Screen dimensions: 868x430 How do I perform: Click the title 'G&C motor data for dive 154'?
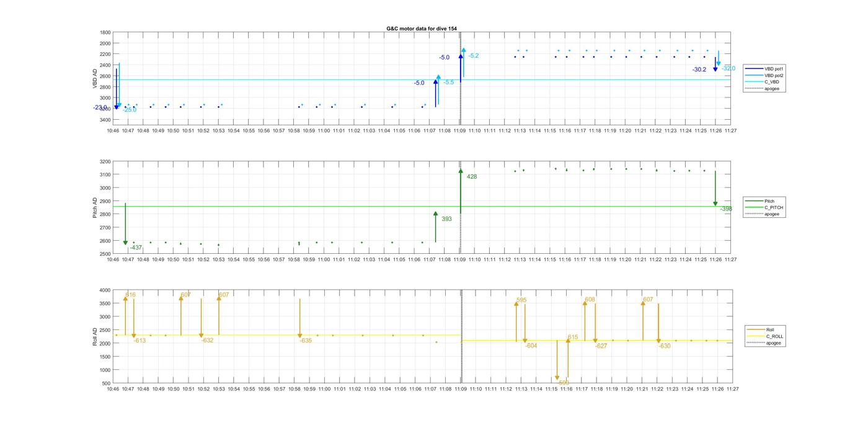(x=422, y=29)
